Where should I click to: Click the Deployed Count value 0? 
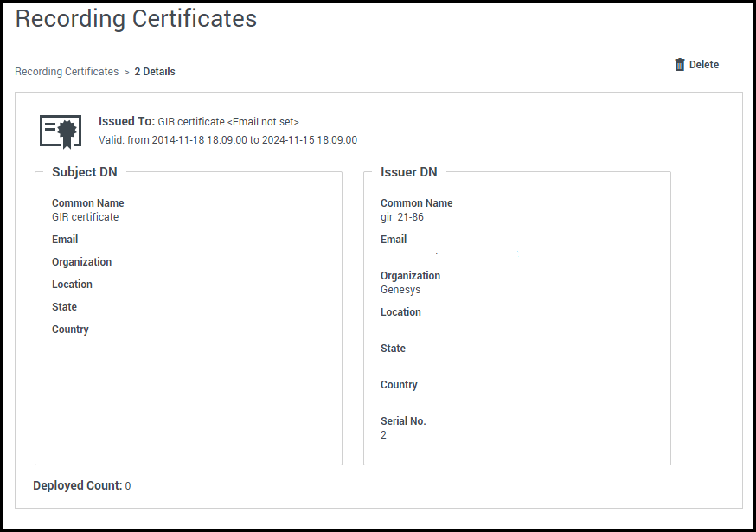tap(128, 486)
